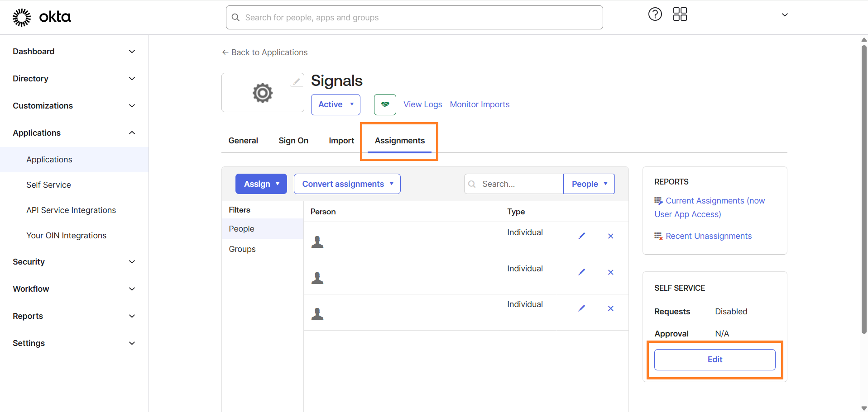Switch to the General tab
The image size is (868, 412).
pos(243,141)
